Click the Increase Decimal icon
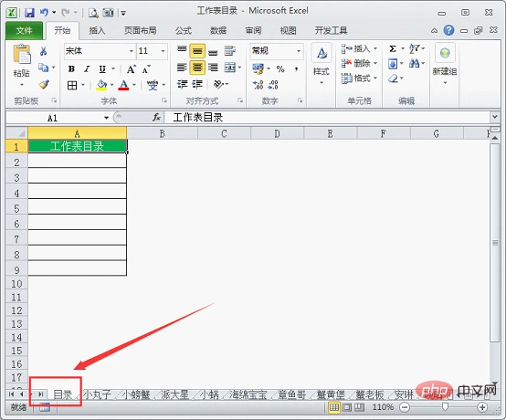Viewport: 506px width, 420px height. tap(258, 85)
